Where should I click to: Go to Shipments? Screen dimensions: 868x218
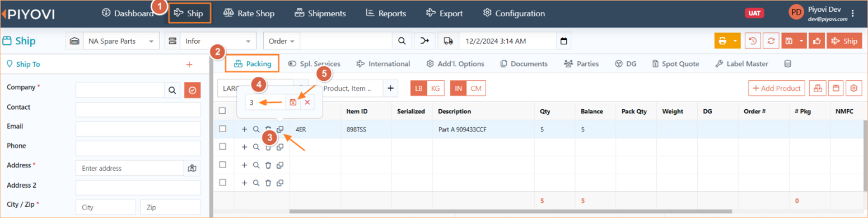click(320, 13)
